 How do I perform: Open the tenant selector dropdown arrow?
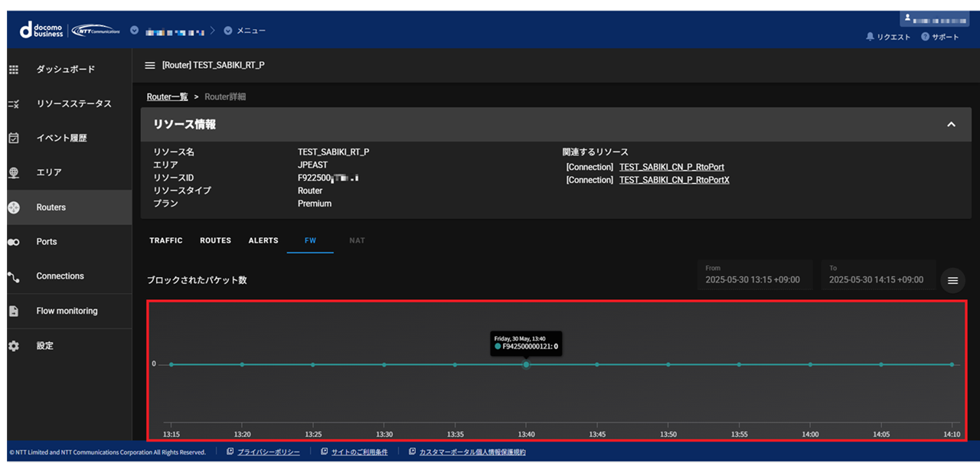135,31
